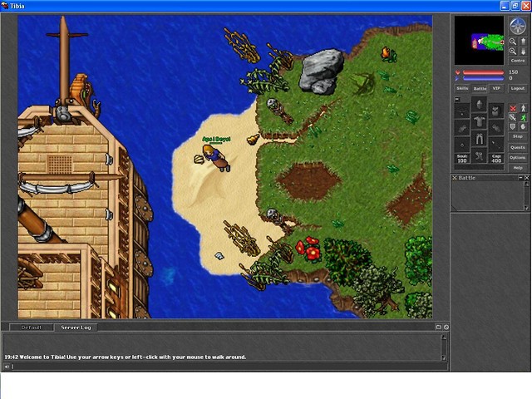532x399 pixels.
Task: Open new chat channel icon
Action: click(438, 327)
